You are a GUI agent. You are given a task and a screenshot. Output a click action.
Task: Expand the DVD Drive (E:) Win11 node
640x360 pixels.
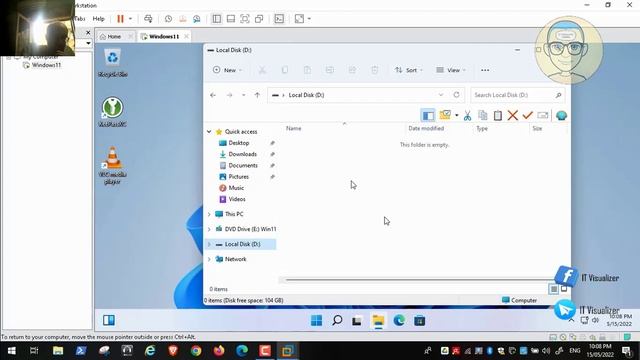tap(209, 229)
